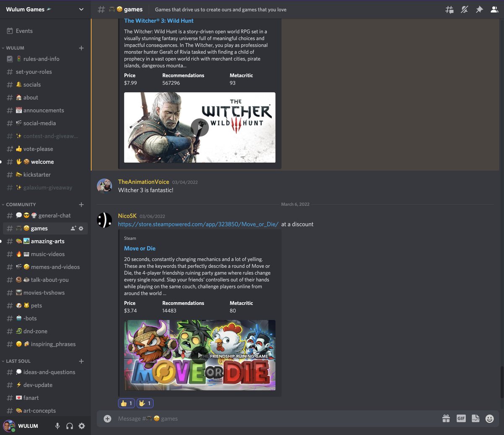This screenshot has height=435, width=504.
Task: Open vote-please channel
Action: point(45,149)
